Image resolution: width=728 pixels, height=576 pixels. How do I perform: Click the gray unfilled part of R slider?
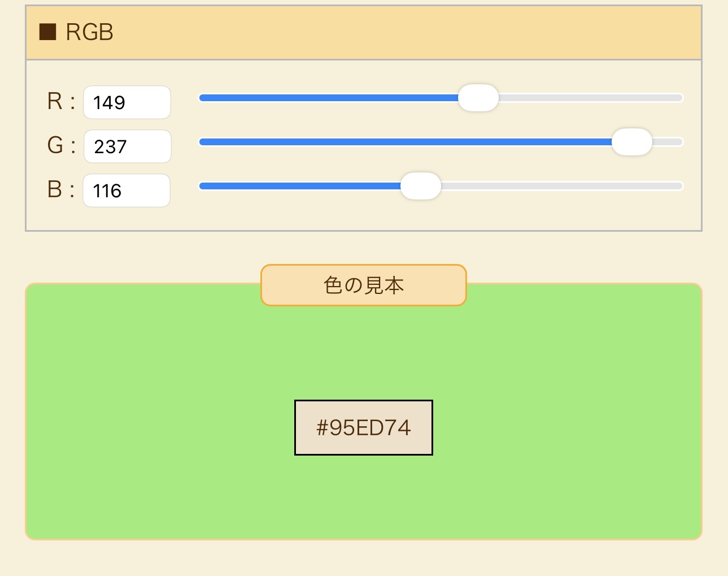coord(590,98)
